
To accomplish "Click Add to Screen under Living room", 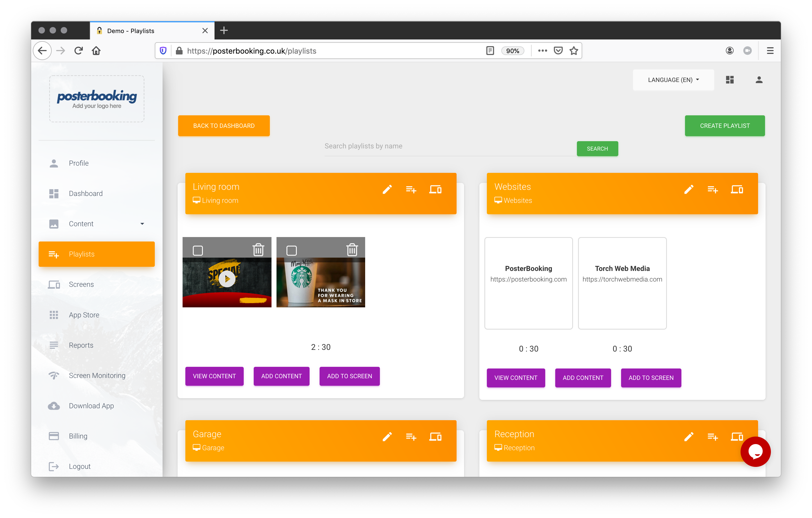I will pyautogui.click(x=349, y=376).
